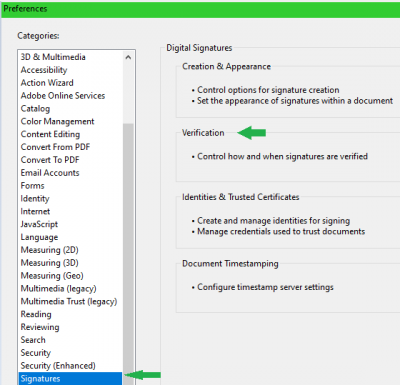The width and height of the screenshot is (400, 385).
Task: Click the Verification section heading
Action: (x=203, y=133)
